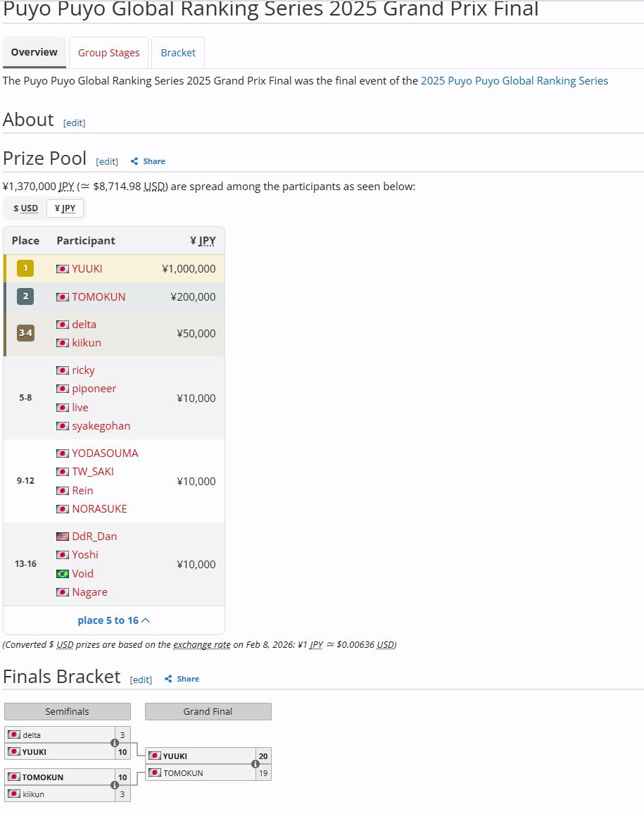Open the 2025 Puyo Puyo Global Ranking Series link

[514, 81]
